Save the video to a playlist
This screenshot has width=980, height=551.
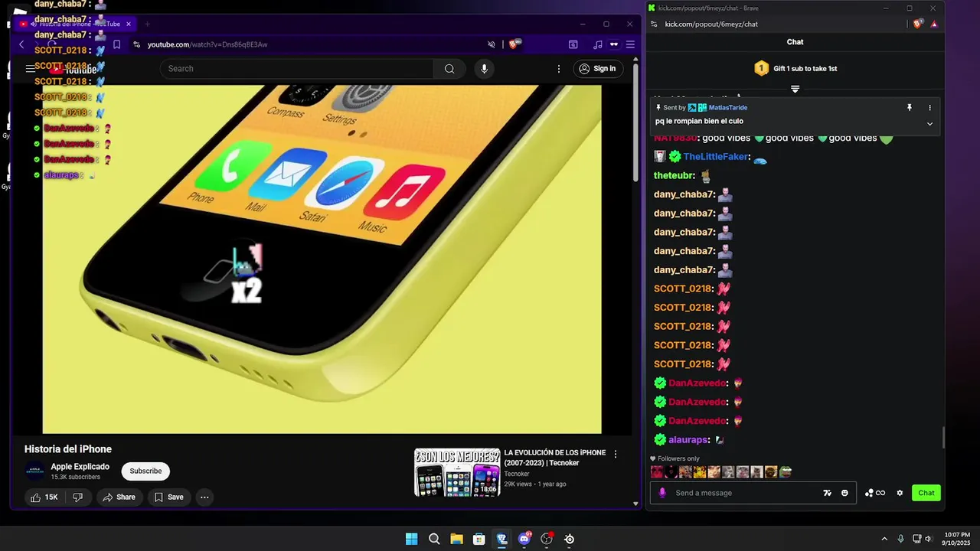(169, 497)
